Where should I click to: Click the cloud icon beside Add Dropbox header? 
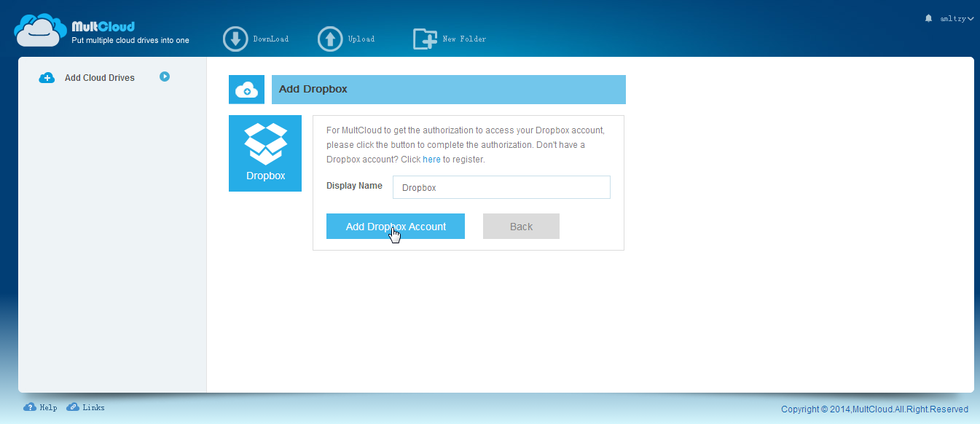[x=247, y=90]
